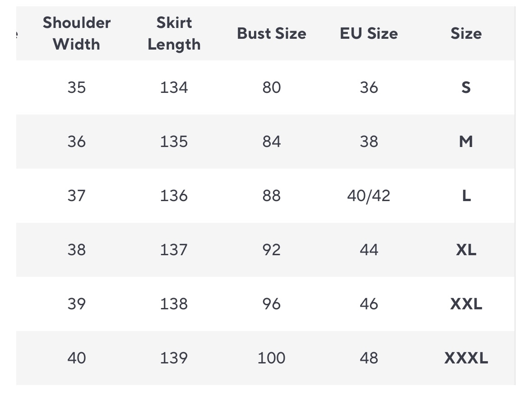Click skirt length value 137
Viewport: 532px width, 395px height.
tap(174, 250)
